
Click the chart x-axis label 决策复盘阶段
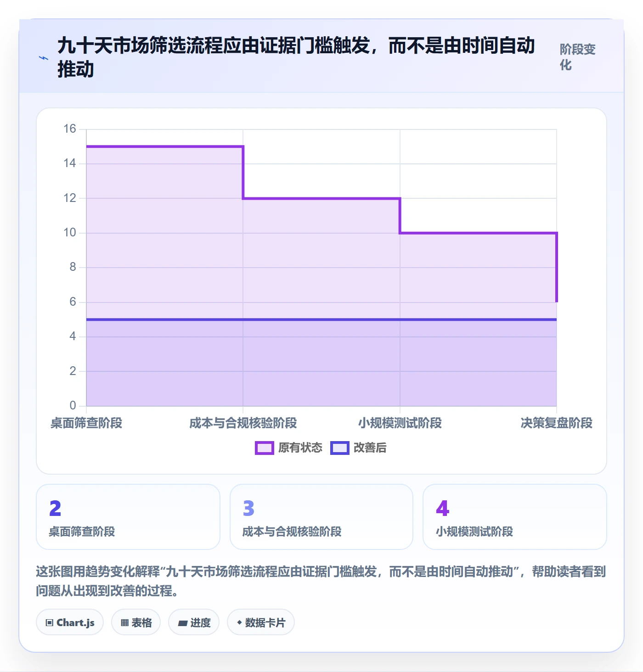(x=557, y=423)
